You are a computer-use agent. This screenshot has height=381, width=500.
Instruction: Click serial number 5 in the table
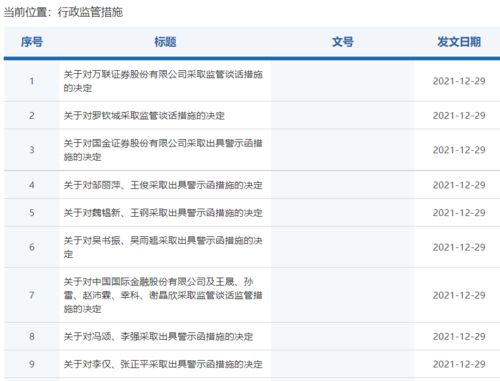[32, 213]
